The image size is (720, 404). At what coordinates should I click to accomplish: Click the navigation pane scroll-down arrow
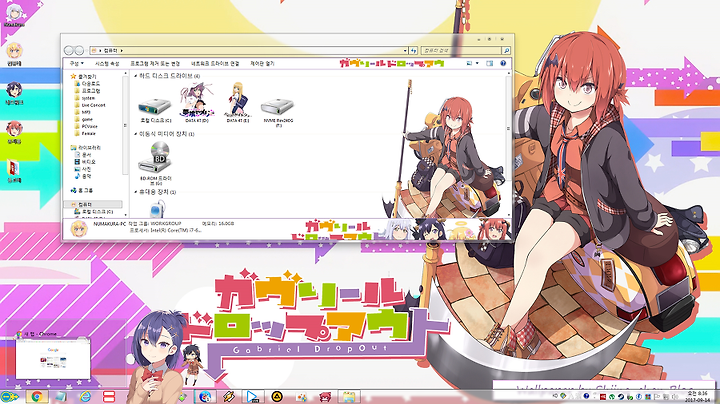tap(125, 214)
